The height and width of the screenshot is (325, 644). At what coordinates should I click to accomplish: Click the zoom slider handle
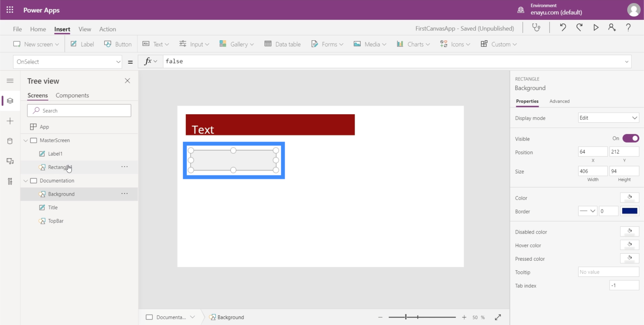tap(406, 317)
